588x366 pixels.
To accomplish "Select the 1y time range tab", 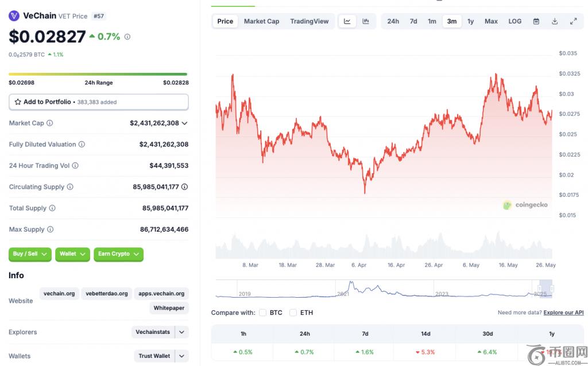I will click(x=470, y=21).
